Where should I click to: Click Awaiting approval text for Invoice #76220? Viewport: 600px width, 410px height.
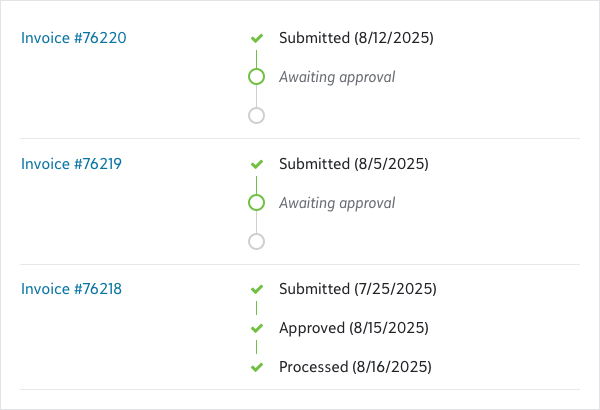[337, 77]
